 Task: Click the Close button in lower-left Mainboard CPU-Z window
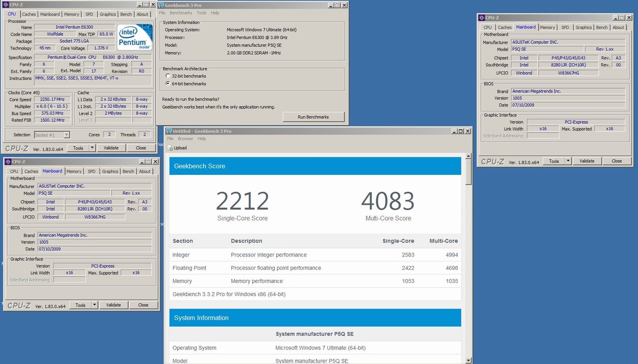pos(143,305)
